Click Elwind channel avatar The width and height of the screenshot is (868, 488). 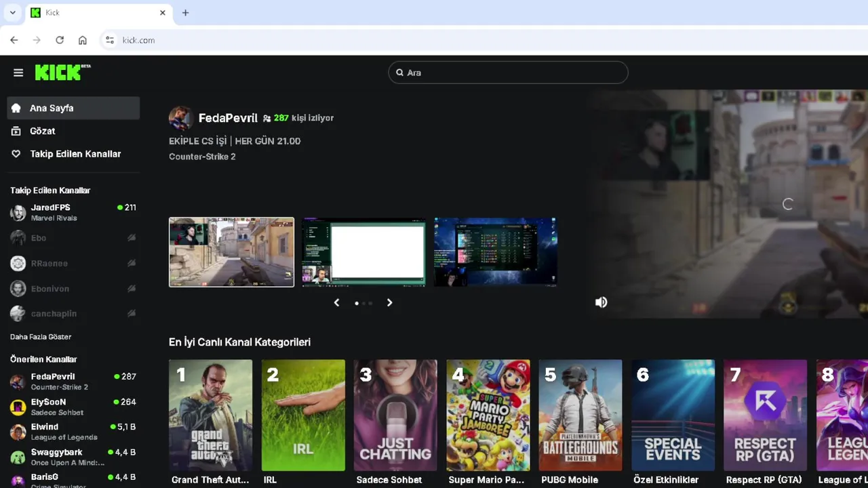[18, 432]
